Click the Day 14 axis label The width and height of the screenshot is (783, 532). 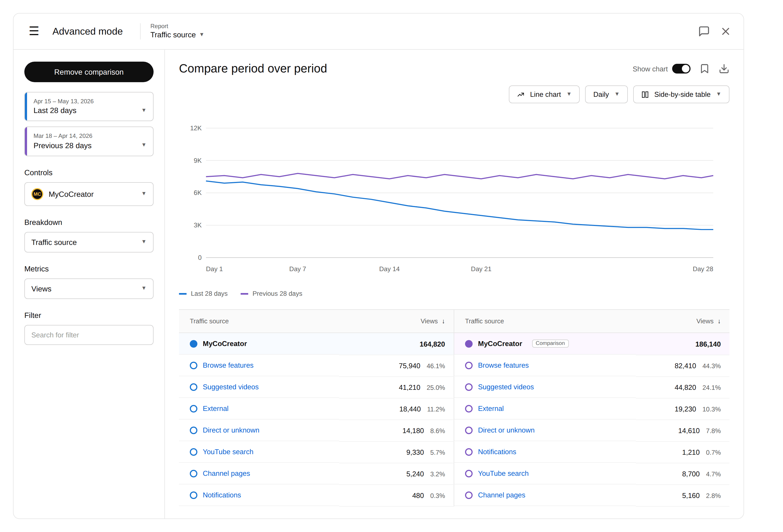(389, 269)
